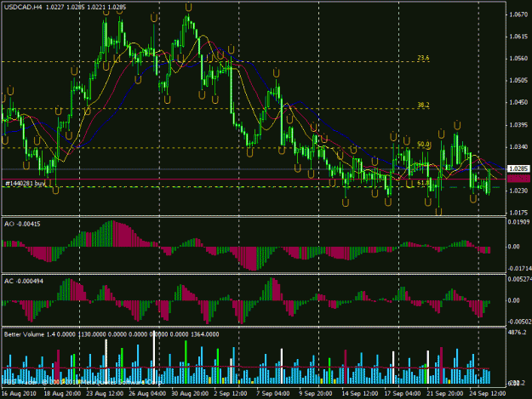Select the 61.8 Fibonacci level label
The image size is (532, 399).
click(x=422, y=183)
